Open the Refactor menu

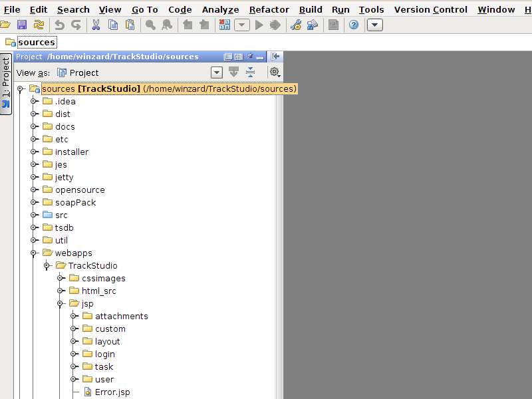(x=269, y=9)
